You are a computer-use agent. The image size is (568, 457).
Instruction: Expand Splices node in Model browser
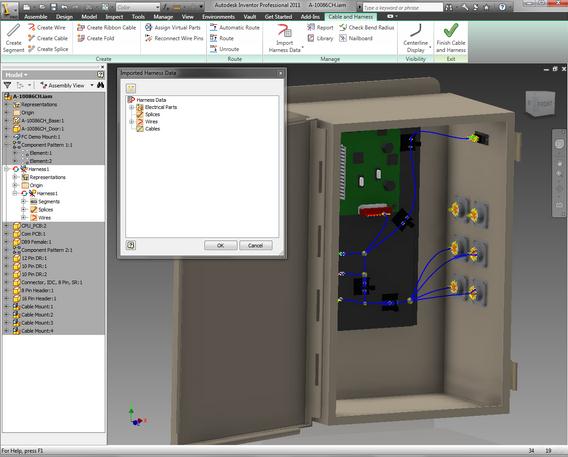pos(23,210)
